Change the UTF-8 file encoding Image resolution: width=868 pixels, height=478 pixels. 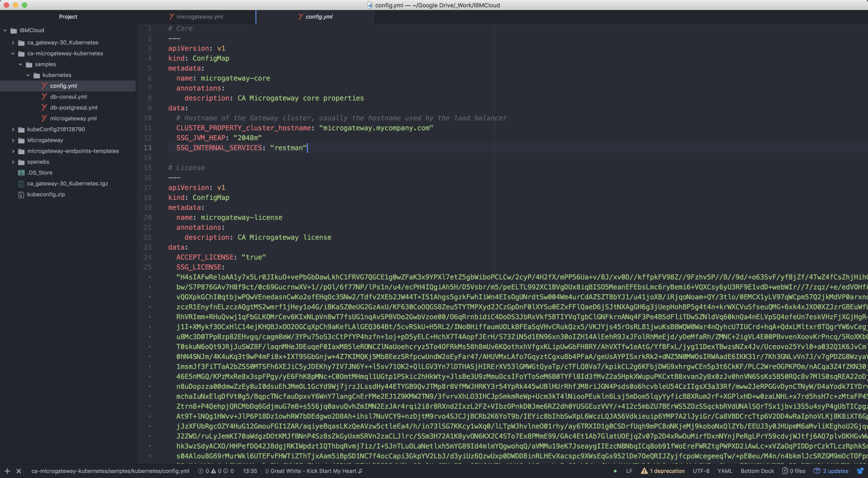coord(701,471)
